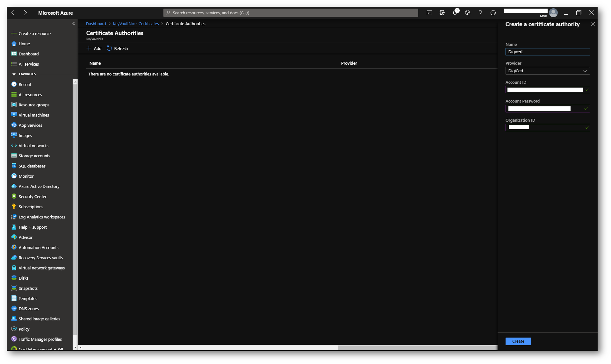Image resolution: width=611 pixels, height=364 pixels.
Task: Click the Name column header
Action: pyautogui.click(x=95, y=63)
